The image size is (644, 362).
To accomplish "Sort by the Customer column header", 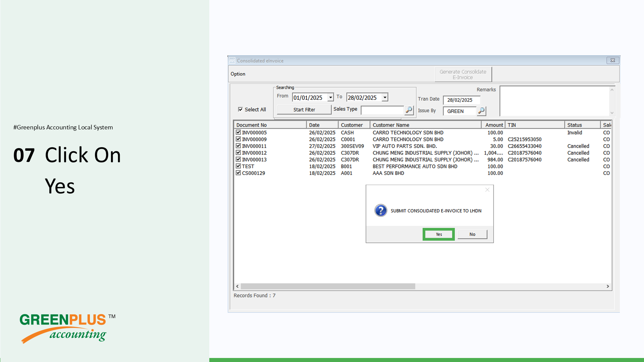I will click(354, 125).
